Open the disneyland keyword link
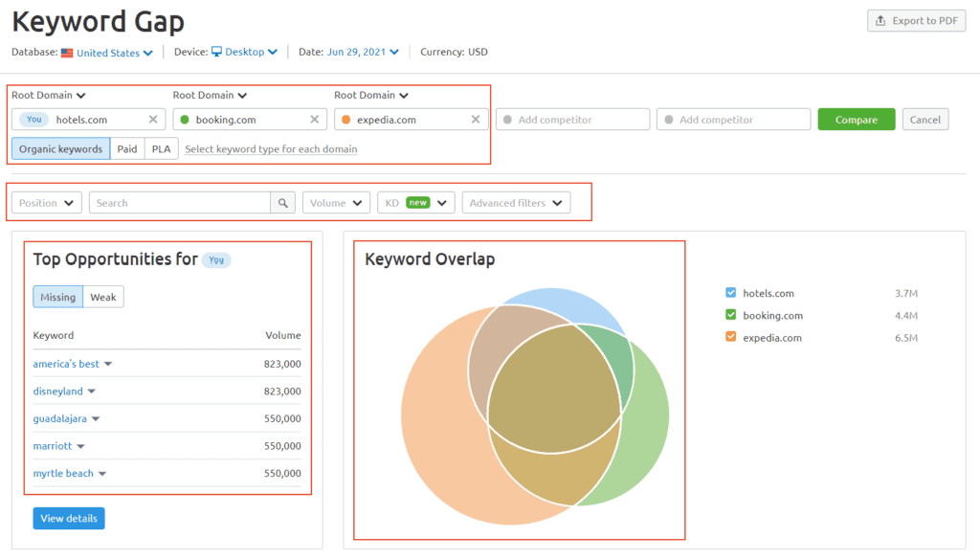The width and height of the screenshot is (980, 560). (57, 392)
